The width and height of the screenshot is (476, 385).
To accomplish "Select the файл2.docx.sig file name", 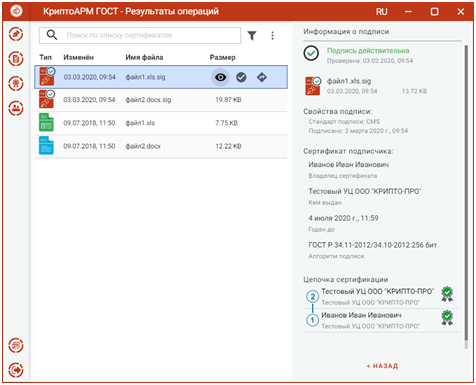I will click(x=148, y=100).
